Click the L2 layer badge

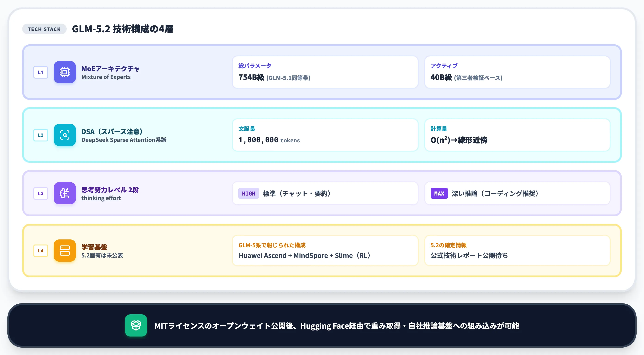click(x=40, y=135)
